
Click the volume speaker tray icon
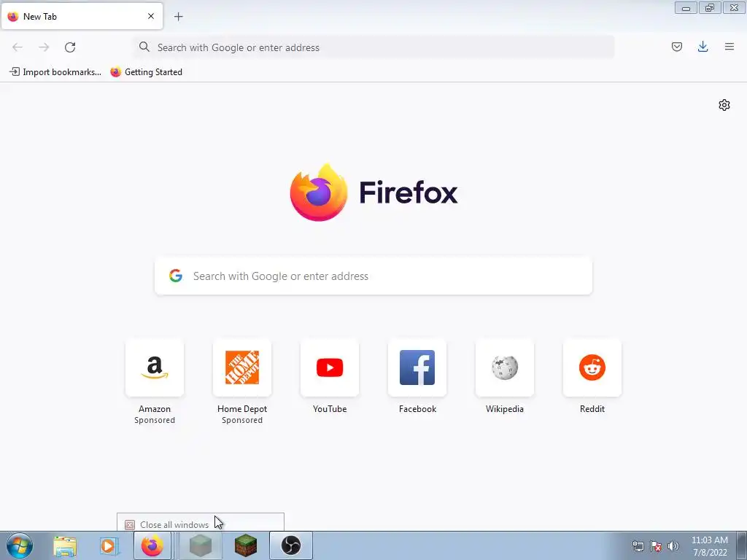tap(673, 546)
